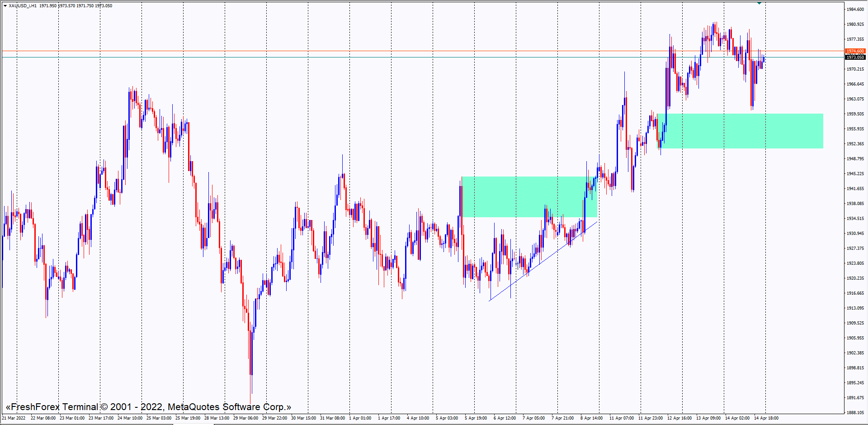Click the 14 Apr 18:00 time label
The height and width of the screenshot is (425, 868).
click(x=766, y=418)
